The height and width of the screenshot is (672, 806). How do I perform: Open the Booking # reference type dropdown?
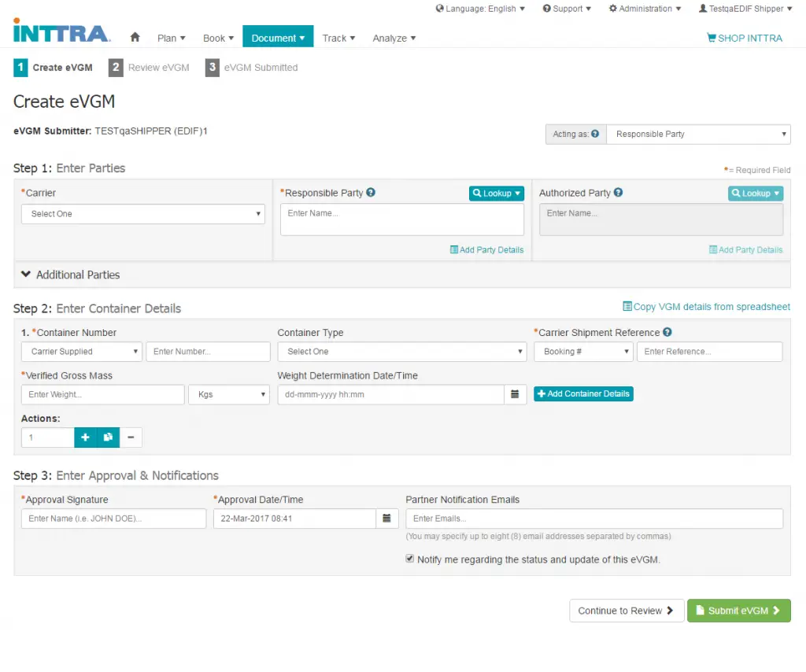click(583, 352)
